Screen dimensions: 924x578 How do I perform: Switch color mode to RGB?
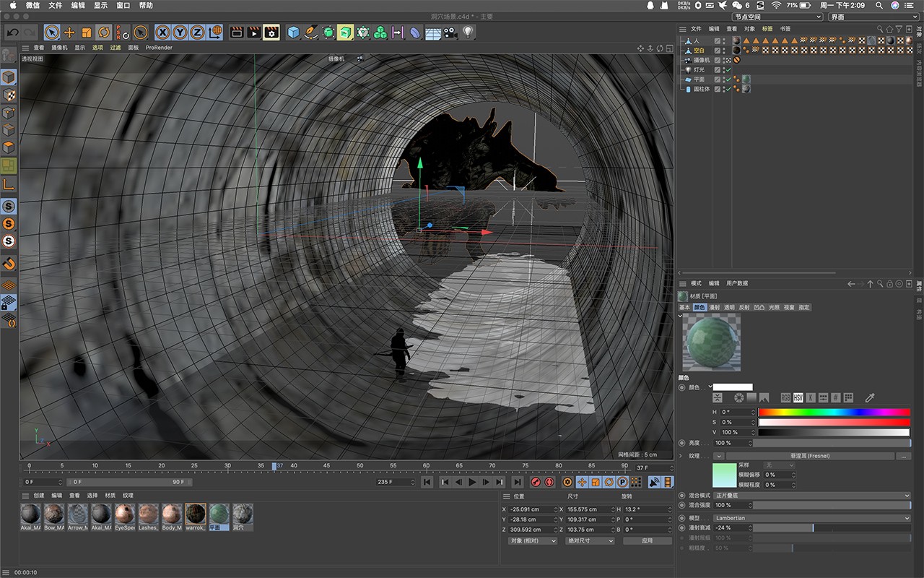(785, 398)
